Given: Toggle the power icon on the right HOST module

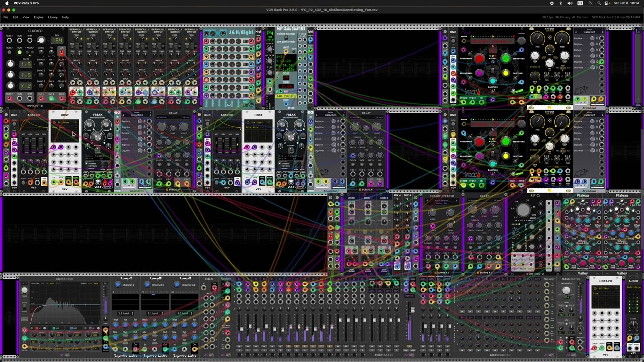Looking at the screenshot, I should coord(248,123).
